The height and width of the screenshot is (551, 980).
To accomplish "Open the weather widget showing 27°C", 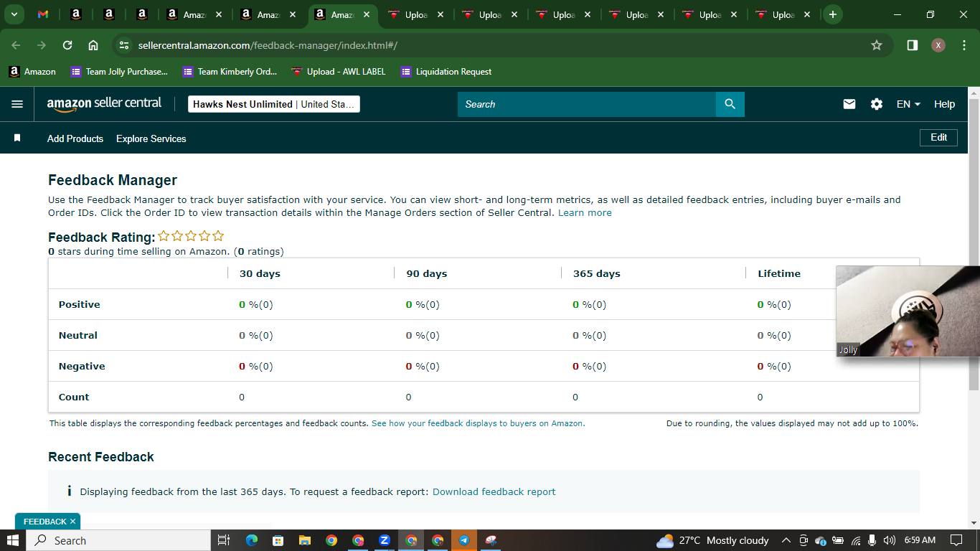I will (x=712, y=540).
